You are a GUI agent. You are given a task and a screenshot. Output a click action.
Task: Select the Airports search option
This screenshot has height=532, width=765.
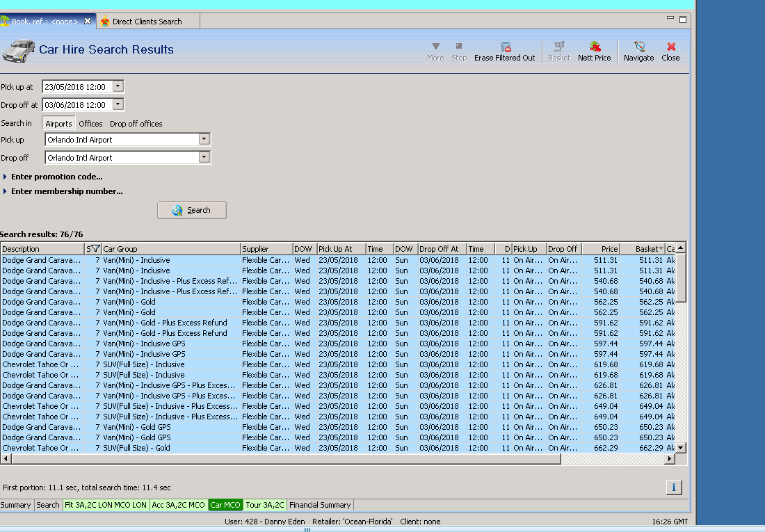(58, 124)
